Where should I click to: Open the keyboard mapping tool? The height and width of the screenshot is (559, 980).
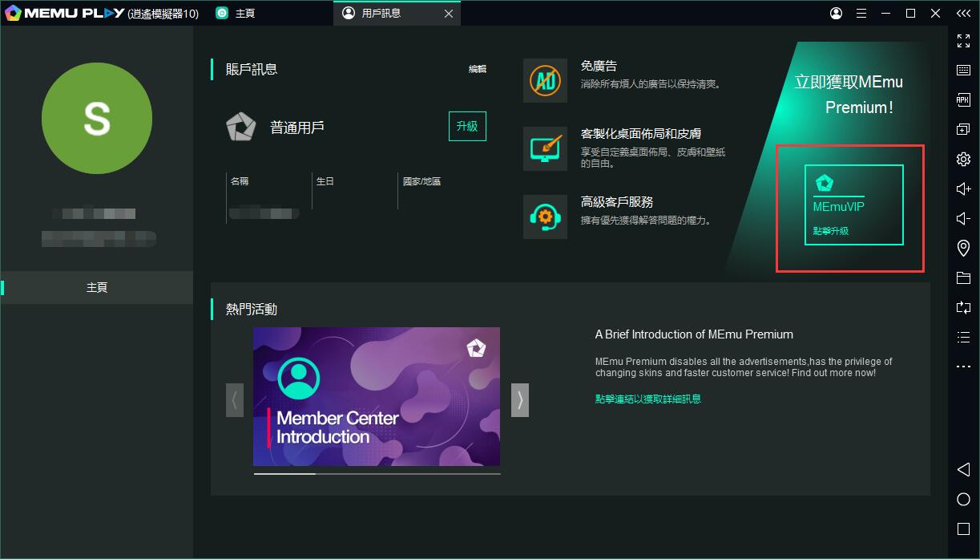(963, 71)
